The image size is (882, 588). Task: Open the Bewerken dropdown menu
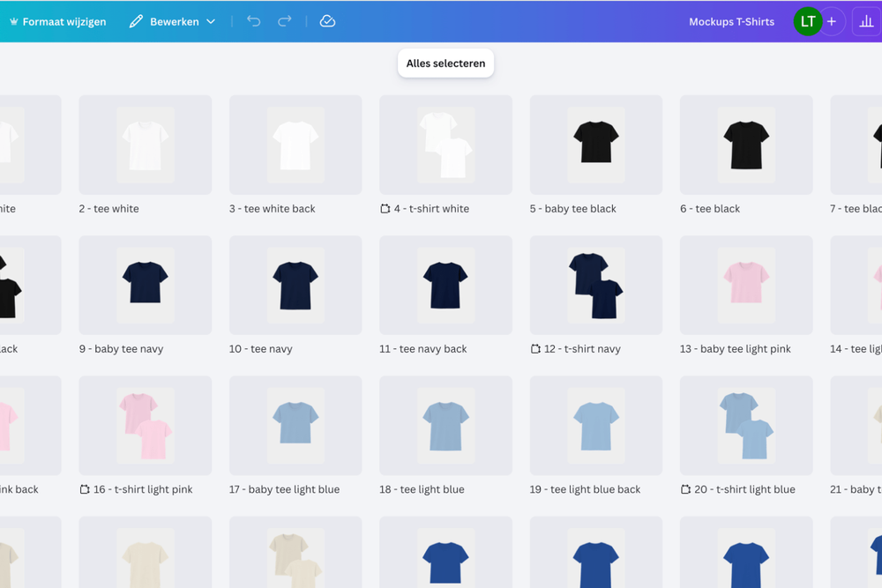pyautogui.click(x=172, y=21)
